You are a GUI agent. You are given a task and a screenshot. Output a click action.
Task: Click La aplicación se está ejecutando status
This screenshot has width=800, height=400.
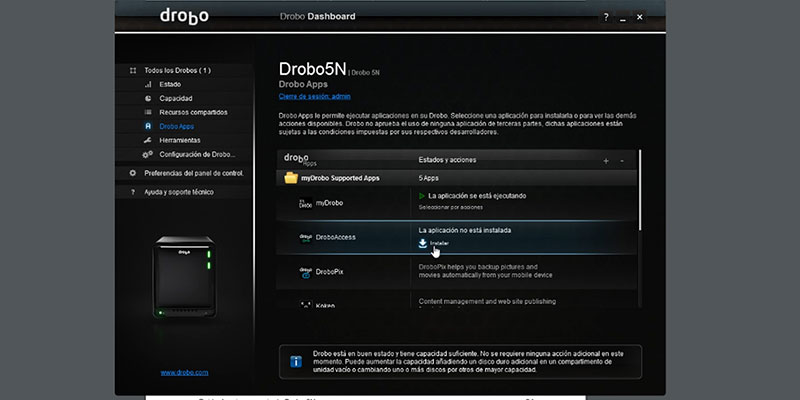(477, 196)
